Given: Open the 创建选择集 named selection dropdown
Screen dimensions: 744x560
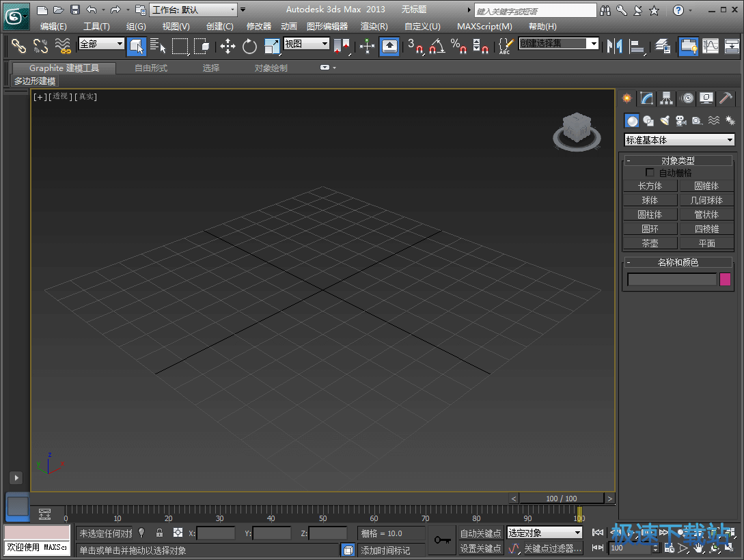Looking at the screenshot, I should point(558,44).
